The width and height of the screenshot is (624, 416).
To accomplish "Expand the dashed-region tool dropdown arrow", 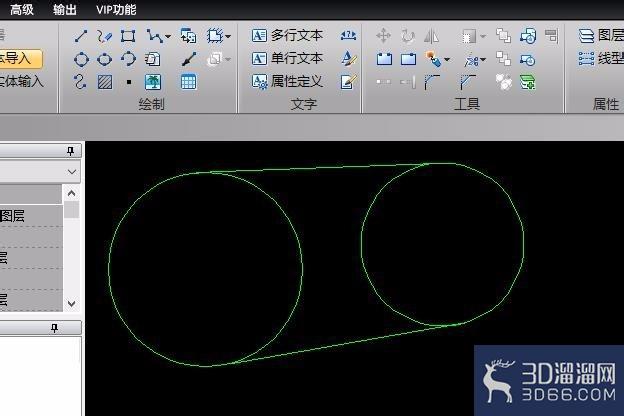I will [x=228, y=37].
